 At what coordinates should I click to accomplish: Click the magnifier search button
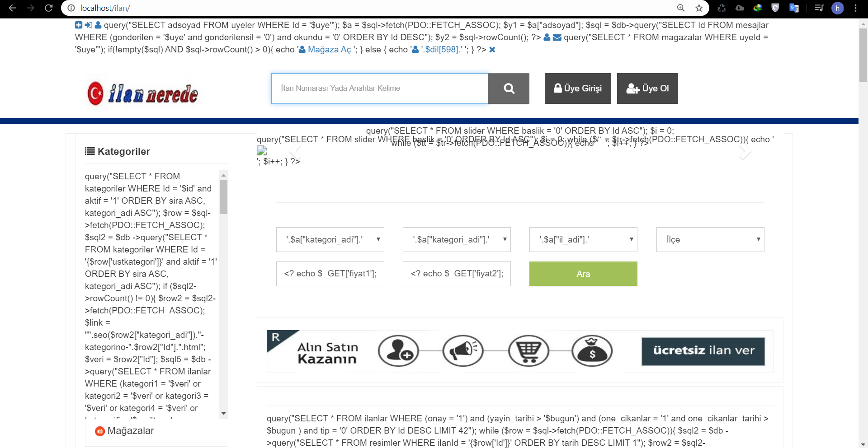click(509, 89)
